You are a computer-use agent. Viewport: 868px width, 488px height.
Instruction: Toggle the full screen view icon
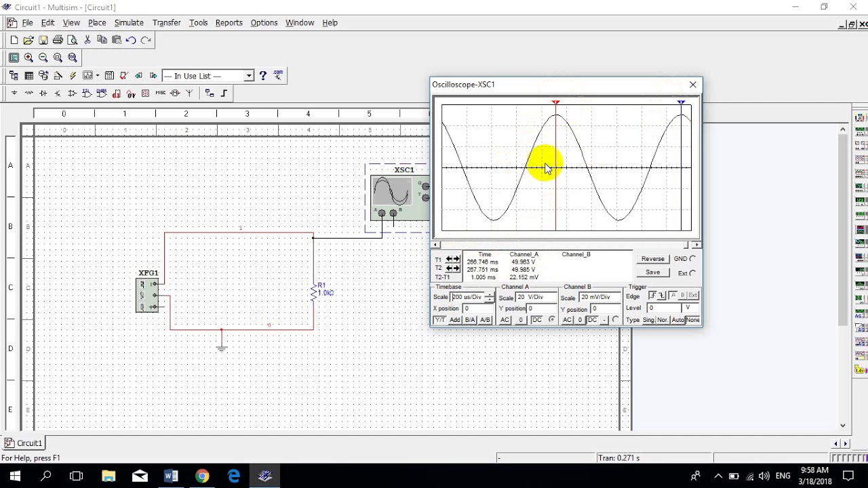pyautogui.click(x=14, y=58)
